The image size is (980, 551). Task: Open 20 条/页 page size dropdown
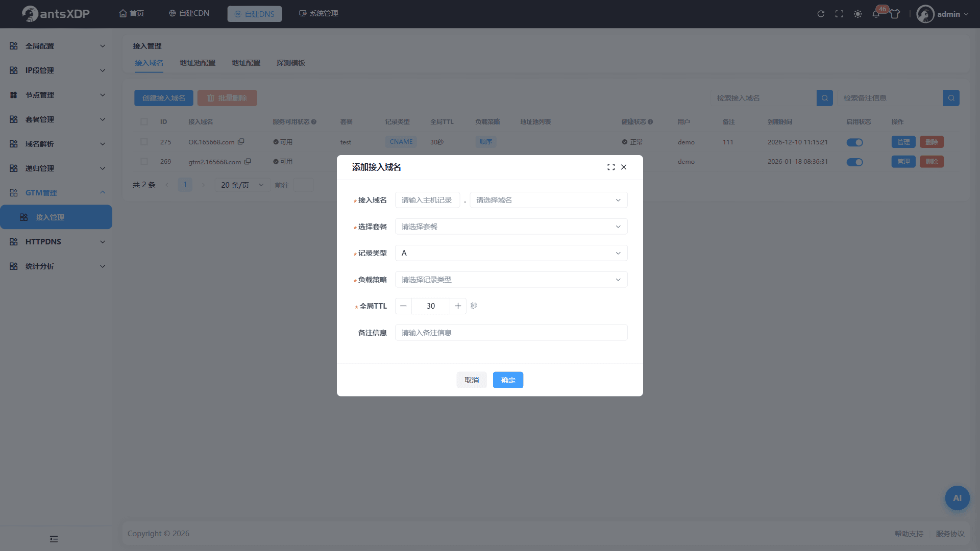point(242,185)
